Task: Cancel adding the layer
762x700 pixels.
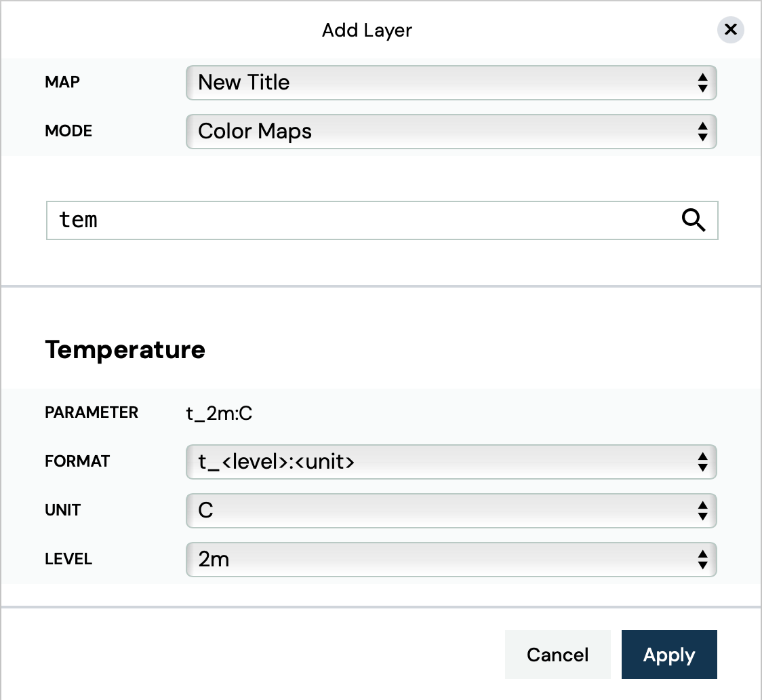Action: pyautogui.click(x=557, y=655)
